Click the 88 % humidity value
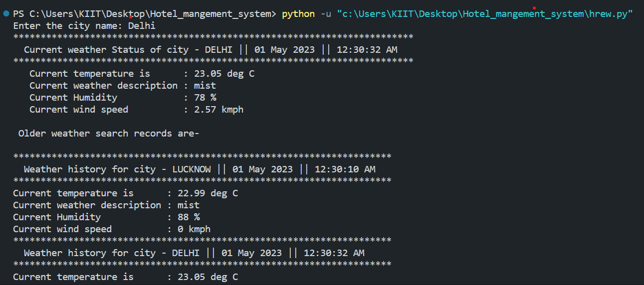 (188, 217)
